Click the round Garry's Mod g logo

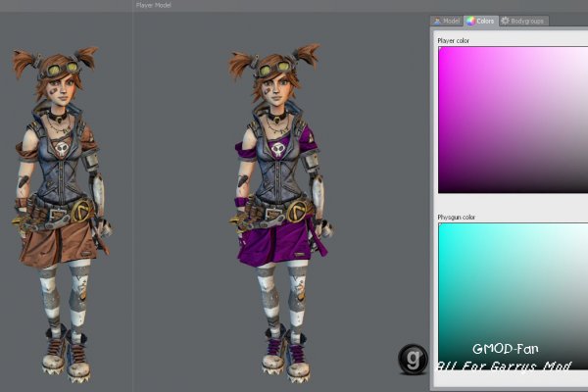(x=413, y=359)
